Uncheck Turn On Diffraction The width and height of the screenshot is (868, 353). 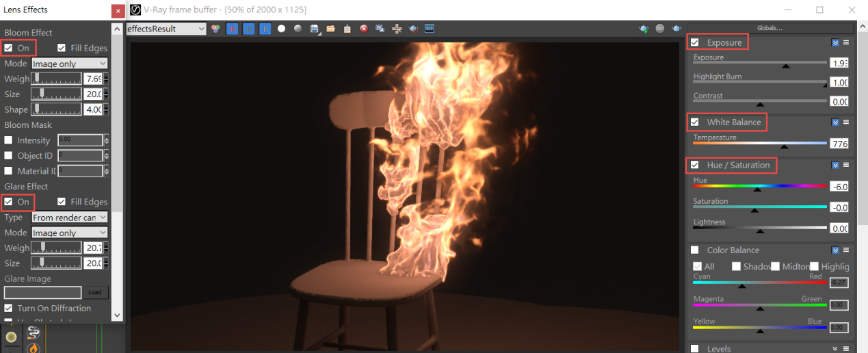coord(8,309)
